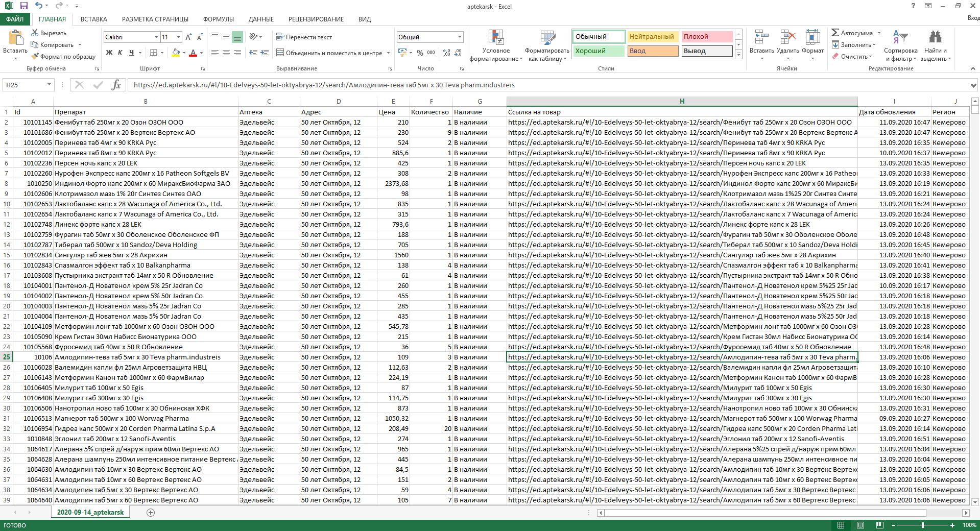This screenshot has width=980, height=531.
Task: Open Format as Table (Форматировать как таблицу)
Action: [x=547, y=45]
